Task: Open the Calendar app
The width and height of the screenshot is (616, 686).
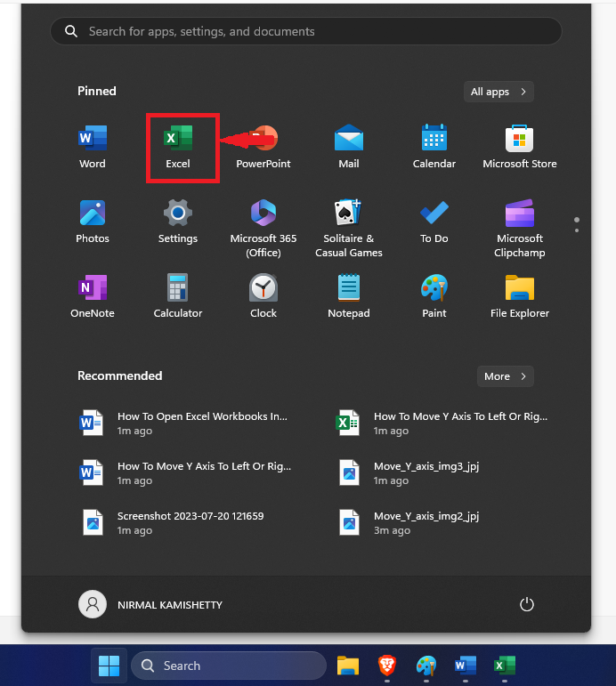Action: click(434, 148)
